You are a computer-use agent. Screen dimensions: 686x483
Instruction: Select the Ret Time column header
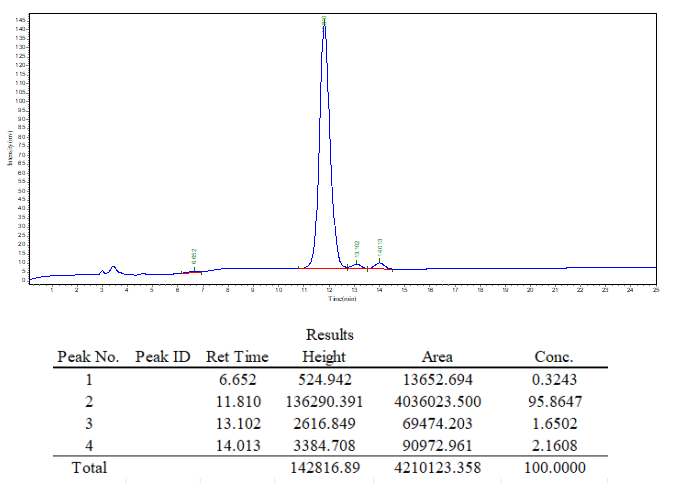pos(237,357)
